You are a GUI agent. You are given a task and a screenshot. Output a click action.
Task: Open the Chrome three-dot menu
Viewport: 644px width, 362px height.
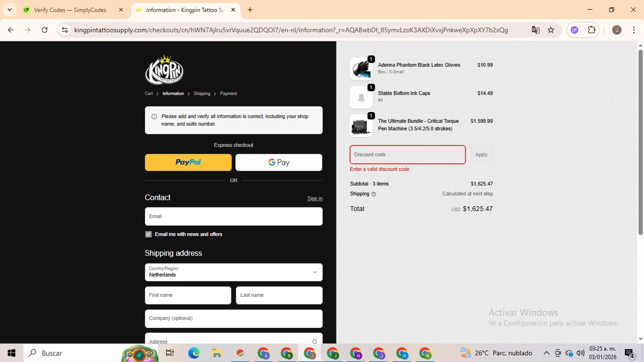pos(634,30)
